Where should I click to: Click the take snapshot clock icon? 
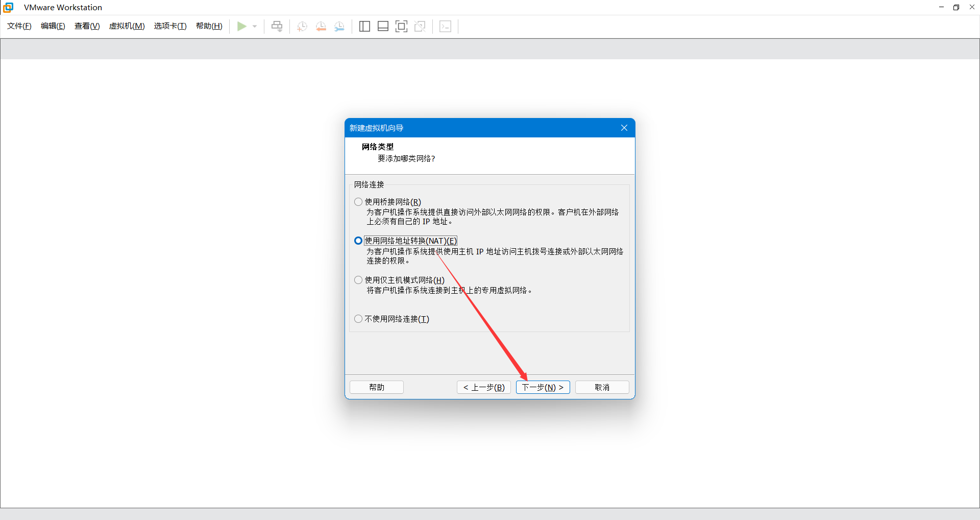coord(302,26)
